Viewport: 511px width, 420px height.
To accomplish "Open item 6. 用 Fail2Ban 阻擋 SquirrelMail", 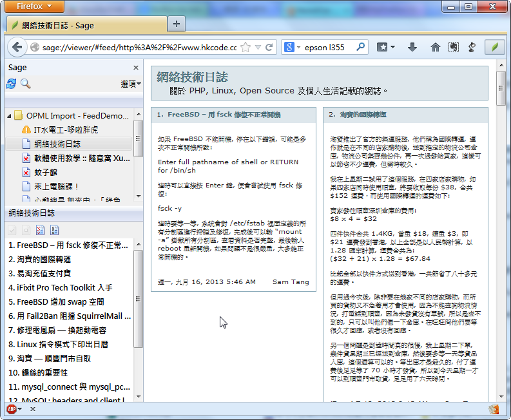I will tap(70, 316).
